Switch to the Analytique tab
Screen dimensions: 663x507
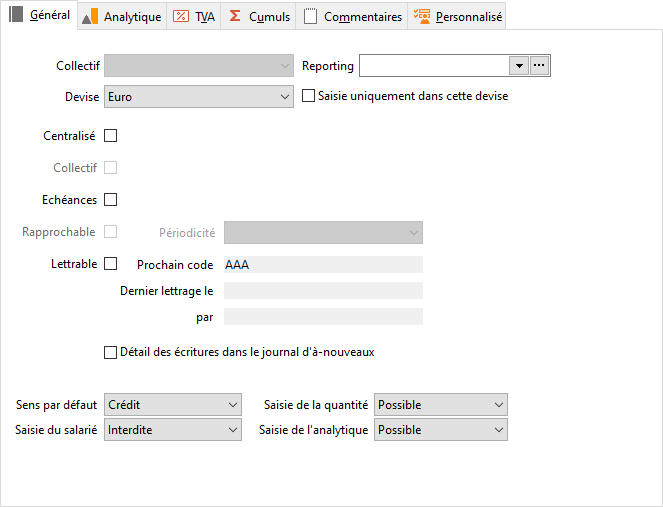click(122, 16)
